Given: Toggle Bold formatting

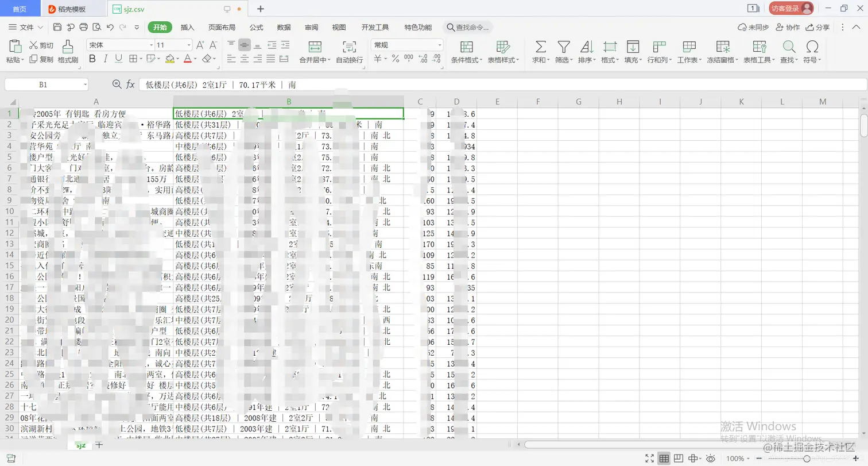Looking at the screenshot, I should 92,59.
